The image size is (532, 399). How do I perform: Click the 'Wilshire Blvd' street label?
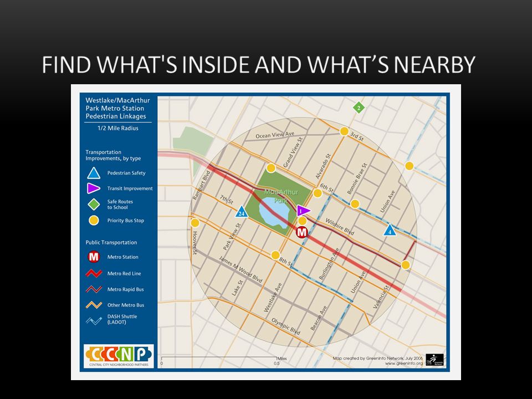pos(340,227)
